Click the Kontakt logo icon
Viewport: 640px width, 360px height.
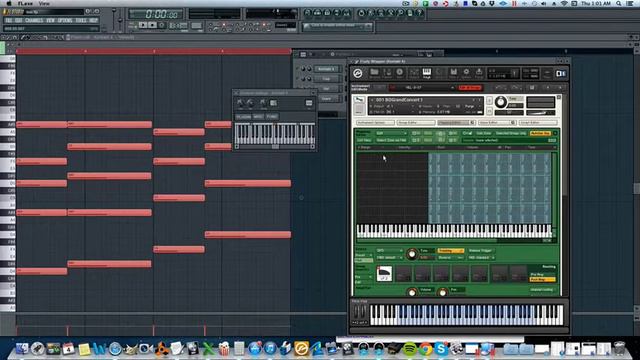click(358, 73)
